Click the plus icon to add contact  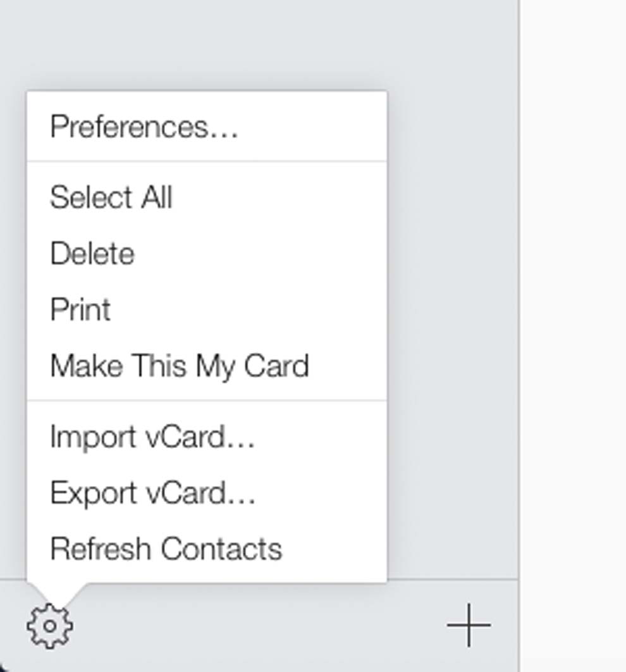click(469, 625)
